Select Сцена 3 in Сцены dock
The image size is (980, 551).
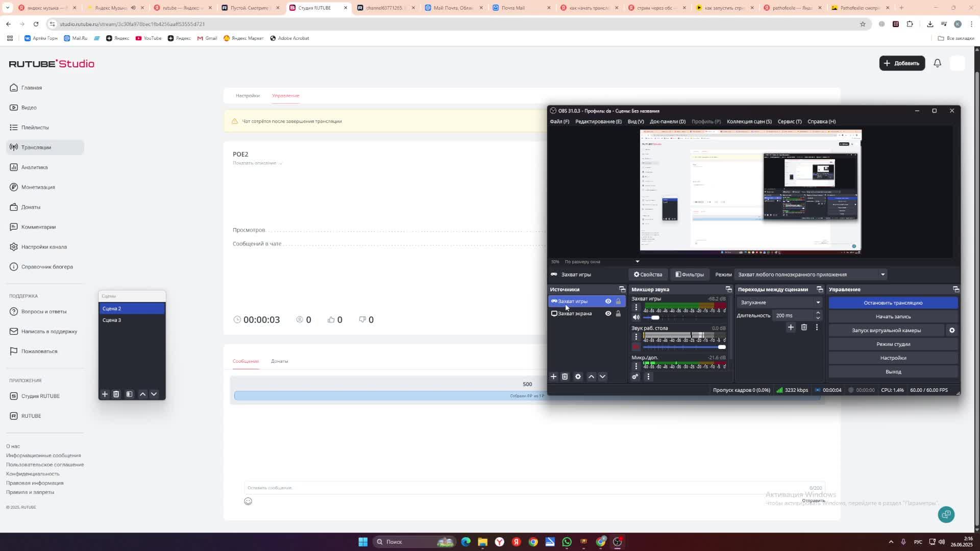132,320
